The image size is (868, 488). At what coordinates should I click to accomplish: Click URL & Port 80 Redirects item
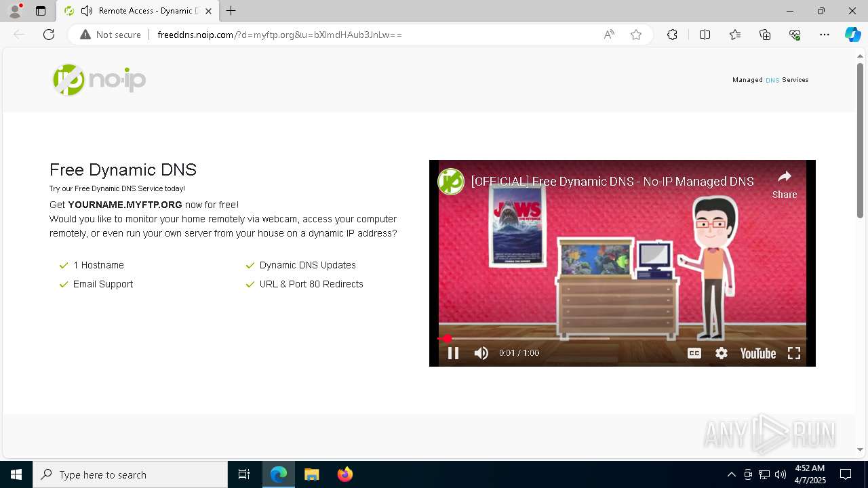tap(304, 284)
